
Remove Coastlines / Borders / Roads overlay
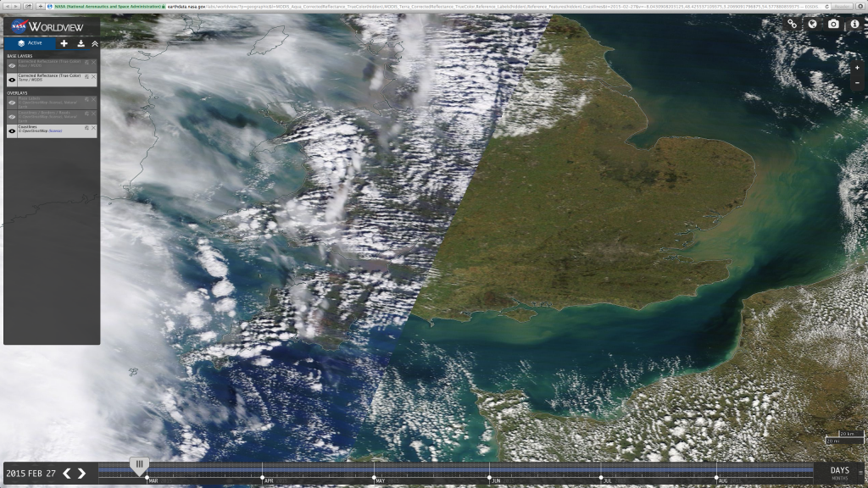(93, 114)
